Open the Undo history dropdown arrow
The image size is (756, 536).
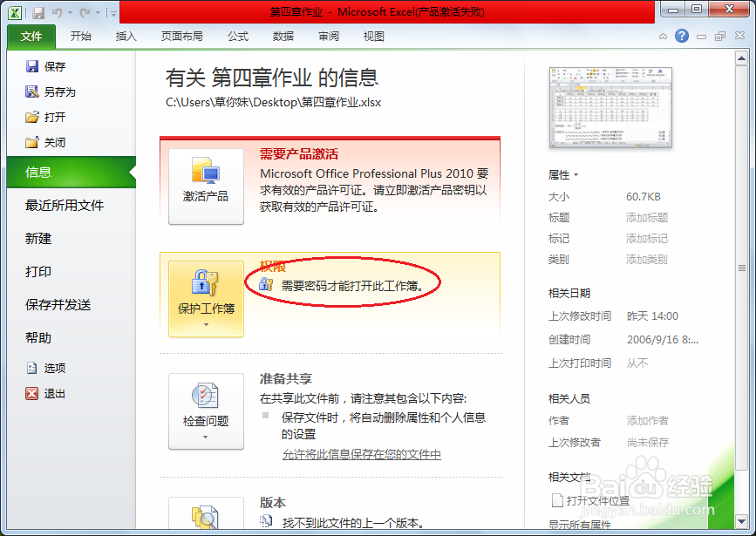click(x=70, y=13)
